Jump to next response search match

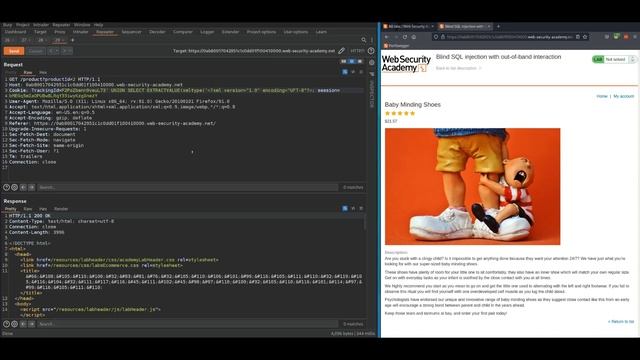(x=31, y=324)
